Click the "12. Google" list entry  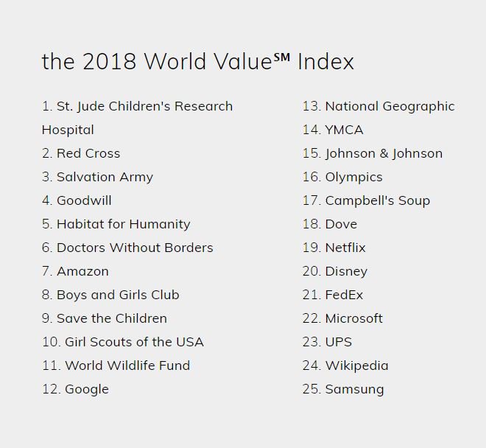pyautogui.click(x=75, y=389)
